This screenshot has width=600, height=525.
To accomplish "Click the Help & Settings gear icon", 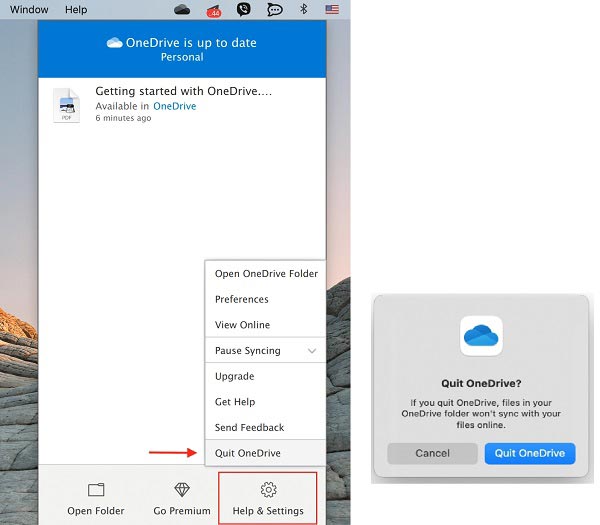I will (269, 489).
